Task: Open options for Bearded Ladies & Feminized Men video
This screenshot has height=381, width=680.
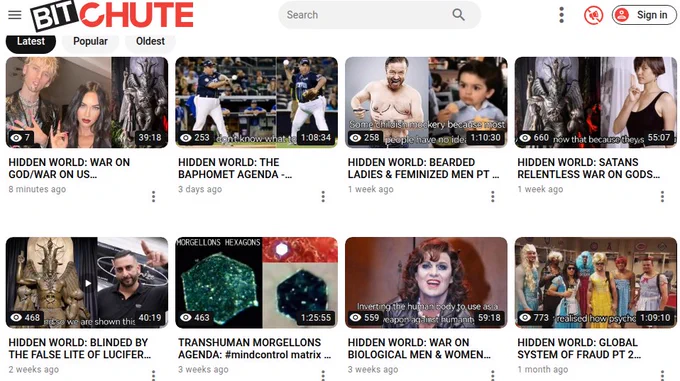Action: click(493, 197)
